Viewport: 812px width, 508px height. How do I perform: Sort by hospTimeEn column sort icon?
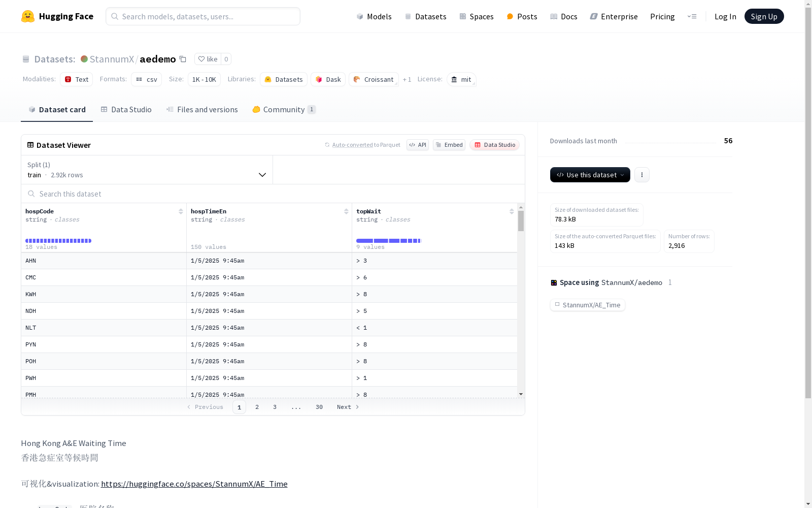click(346, 211)
